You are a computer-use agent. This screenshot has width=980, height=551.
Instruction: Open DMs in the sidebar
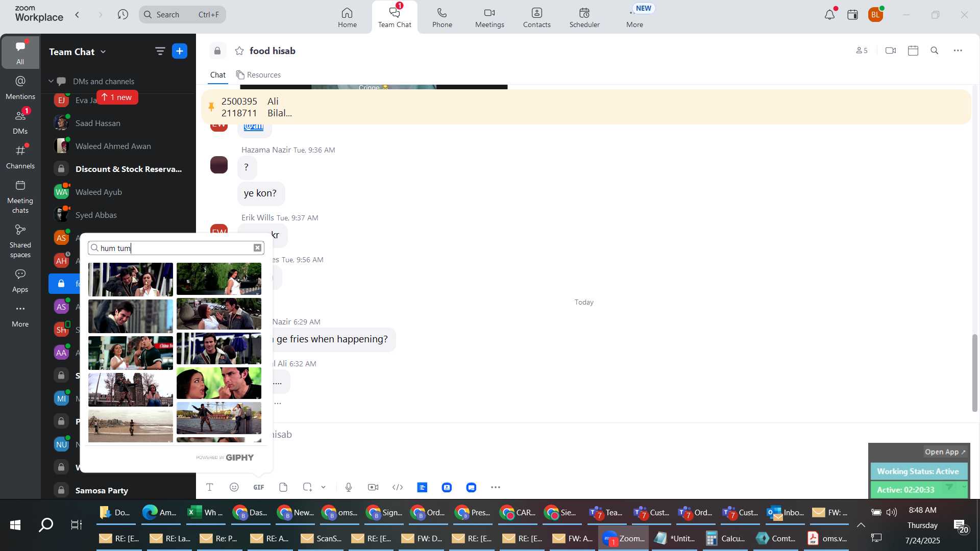point(20,121)
